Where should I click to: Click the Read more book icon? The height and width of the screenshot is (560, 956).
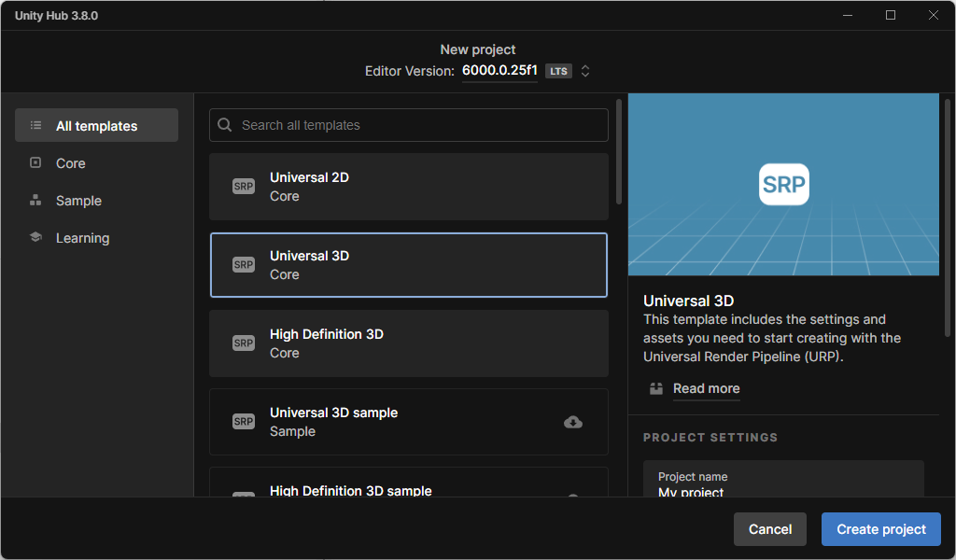(656, 388)
